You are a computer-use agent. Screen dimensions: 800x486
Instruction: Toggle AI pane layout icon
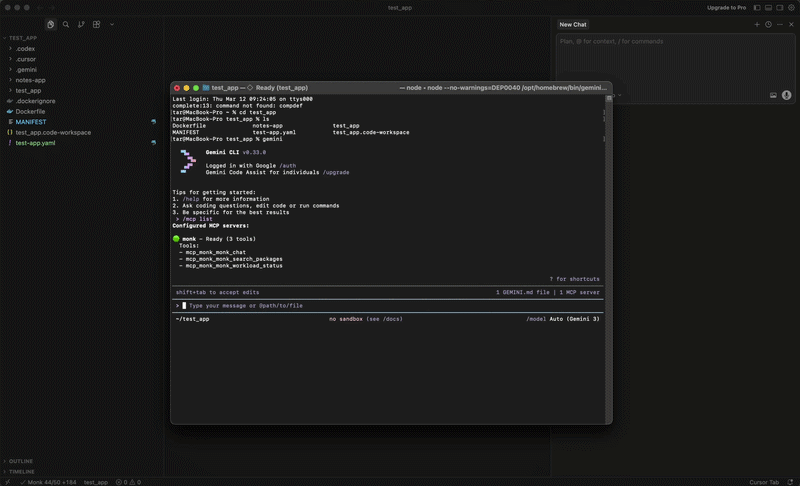point(780,8)
